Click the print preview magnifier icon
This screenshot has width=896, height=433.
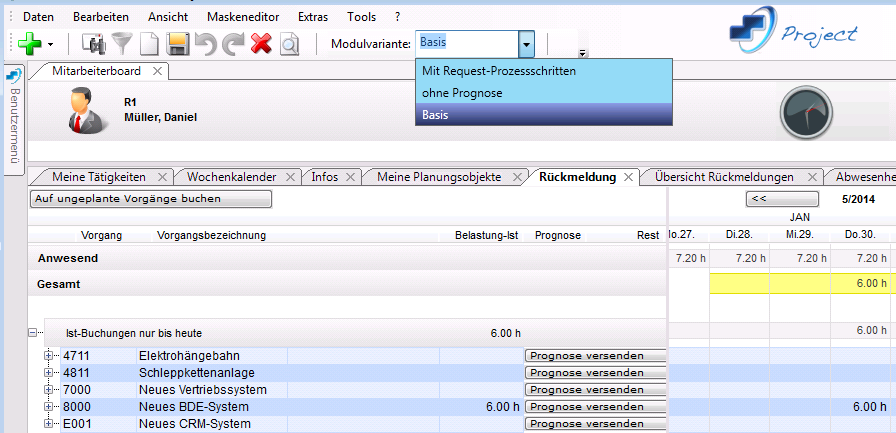click(289, 44)
